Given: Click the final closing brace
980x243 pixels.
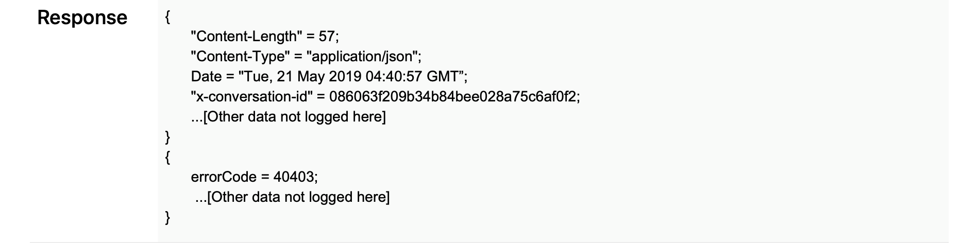Looking at the screenshot, I should click(x=167, y=217).
